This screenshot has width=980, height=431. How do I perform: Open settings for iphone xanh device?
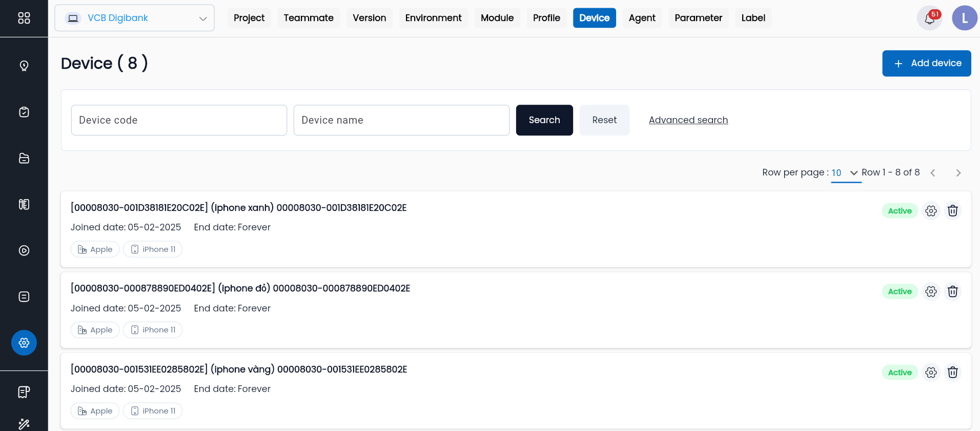coord(931,211)
